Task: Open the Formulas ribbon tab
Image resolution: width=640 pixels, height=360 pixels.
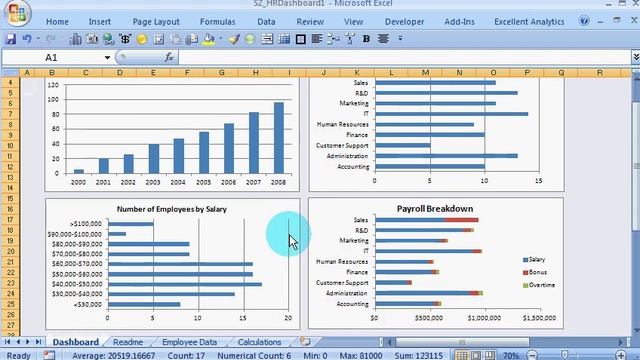Action: [218, 22]
